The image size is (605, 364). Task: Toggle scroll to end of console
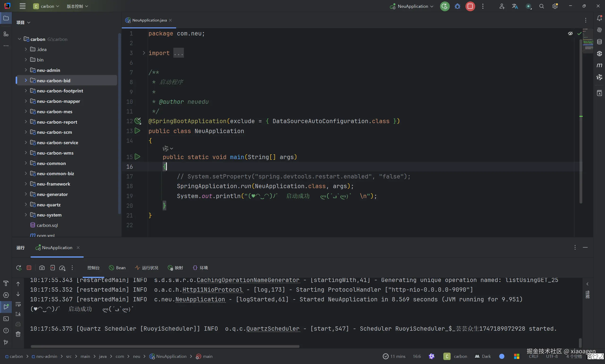(18, 314)
